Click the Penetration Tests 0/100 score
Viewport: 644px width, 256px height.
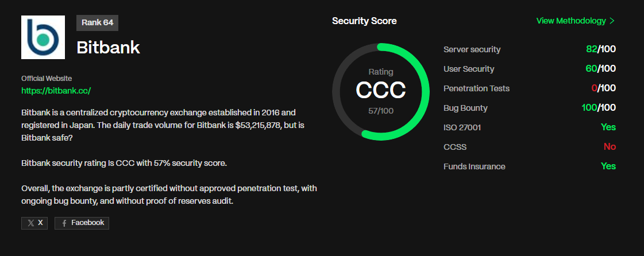click(x=604, y=88)
